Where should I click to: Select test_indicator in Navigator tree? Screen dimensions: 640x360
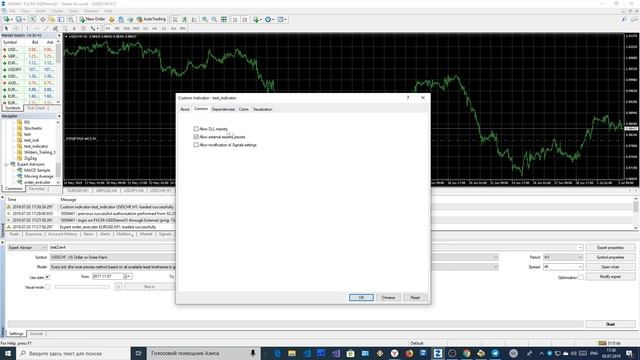(36, 146)
